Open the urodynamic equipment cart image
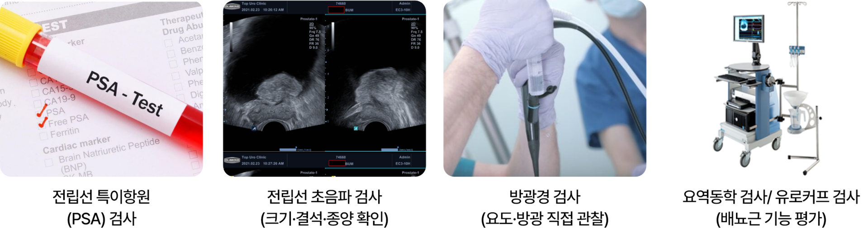Viewport: 868px width, 228px height. (768, 89)
